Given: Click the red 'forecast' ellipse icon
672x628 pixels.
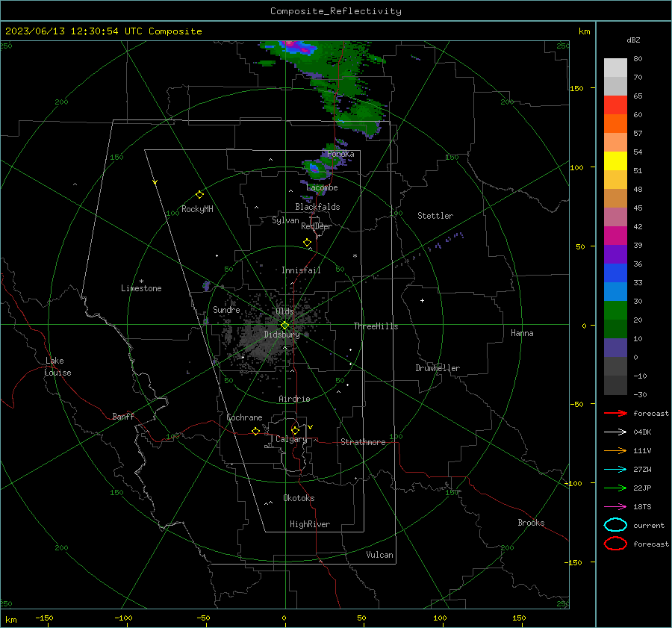Looking at the screenshot, I should [x=615, y=544].
